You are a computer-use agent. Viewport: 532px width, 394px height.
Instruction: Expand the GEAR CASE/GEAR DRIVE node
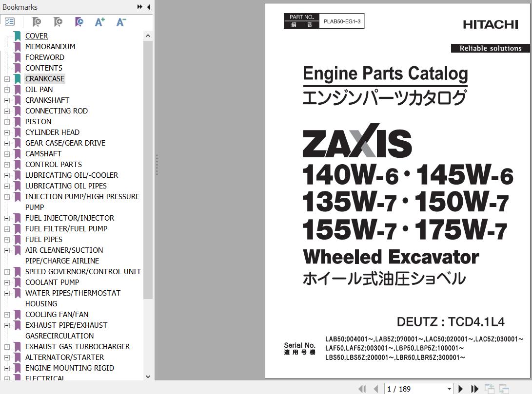tap(7, 143)
